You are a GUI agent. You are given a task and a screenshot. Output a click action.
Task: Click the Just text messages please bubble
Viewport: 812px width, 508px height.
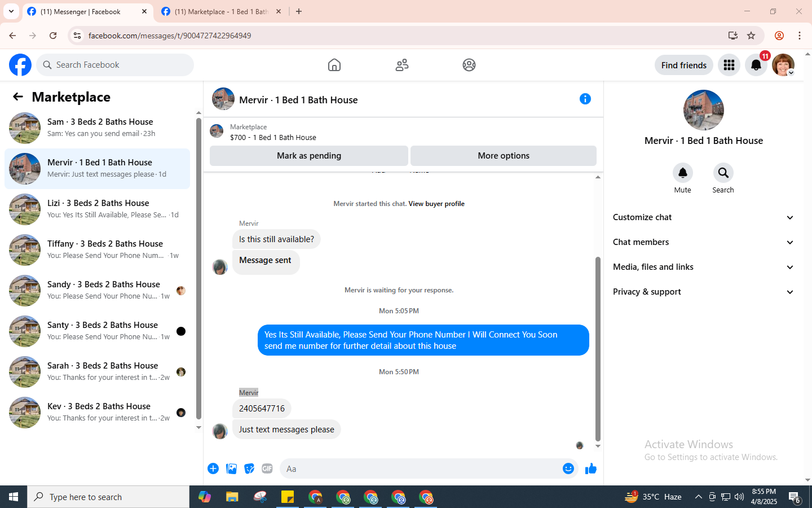pos(286,430)
